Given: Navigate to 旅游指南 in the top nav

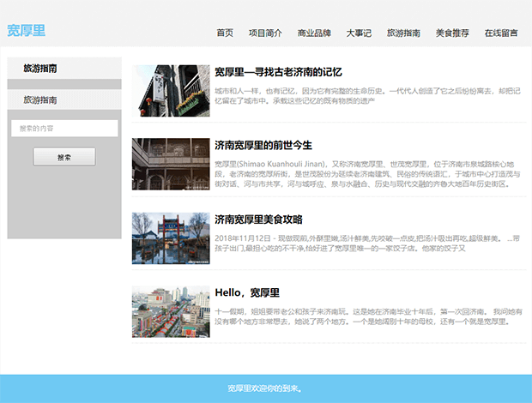Looking at the screenshot, I should point(403,33).
